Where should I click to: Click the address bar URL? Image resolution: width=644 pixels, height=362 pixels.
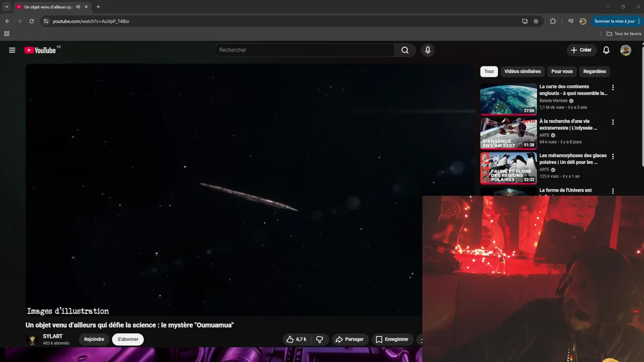pos(91,21)
